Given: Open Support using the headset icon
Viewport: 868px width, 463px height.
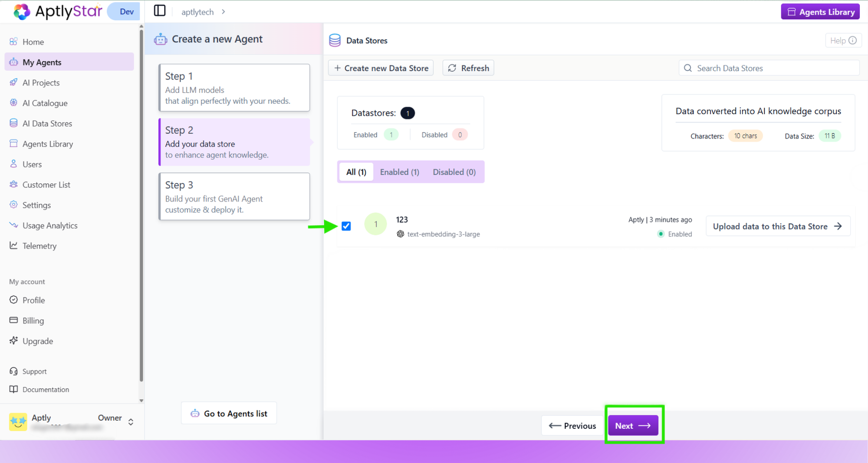Looking at the screenshot, I should (13, 371).
